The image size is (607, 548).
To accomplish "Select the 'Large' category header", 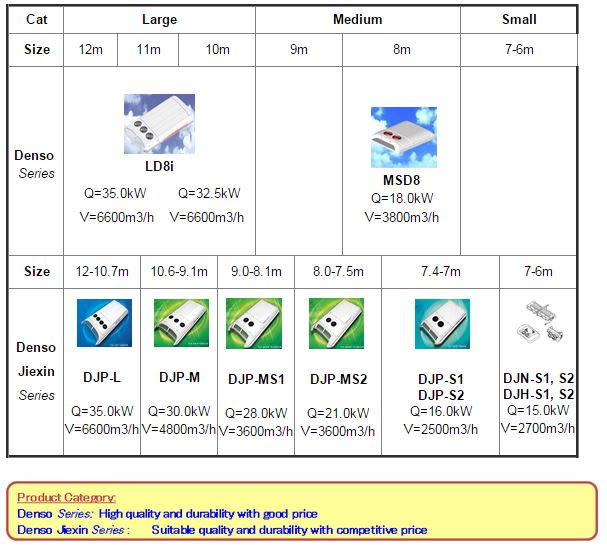I will [x=159, y=19].
